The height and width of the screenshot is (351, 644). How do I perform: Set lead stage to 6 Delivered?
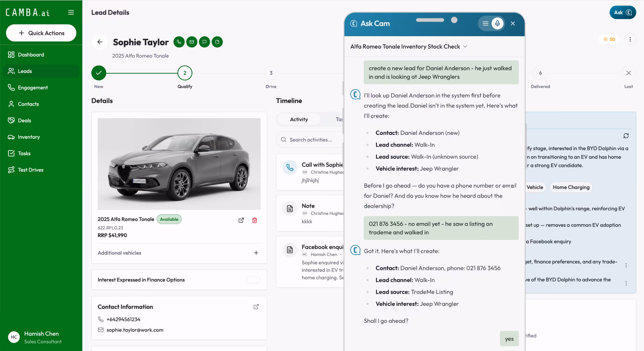pyautogui.click(x=540, y=73)
